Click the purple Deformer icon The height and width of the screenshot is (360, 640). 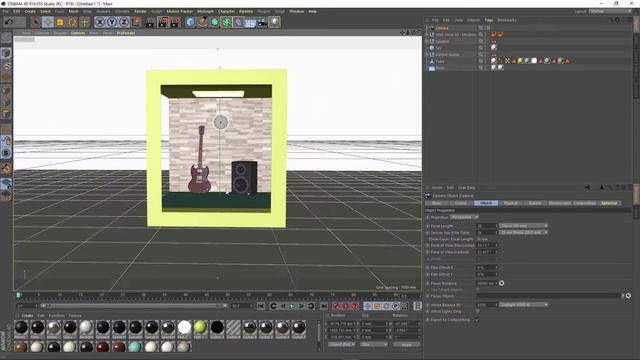238,22
